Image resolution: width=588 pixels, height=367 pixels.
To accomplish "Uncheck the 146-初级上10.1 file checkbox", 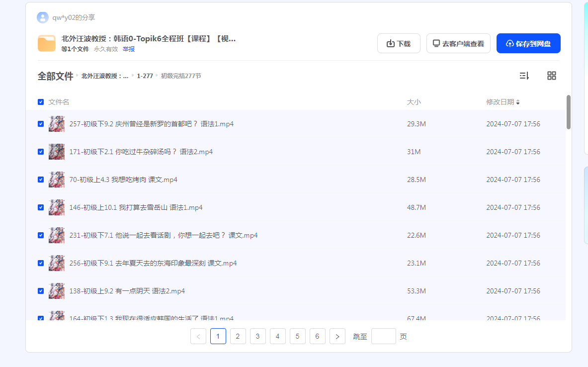I will click(41, 207).
